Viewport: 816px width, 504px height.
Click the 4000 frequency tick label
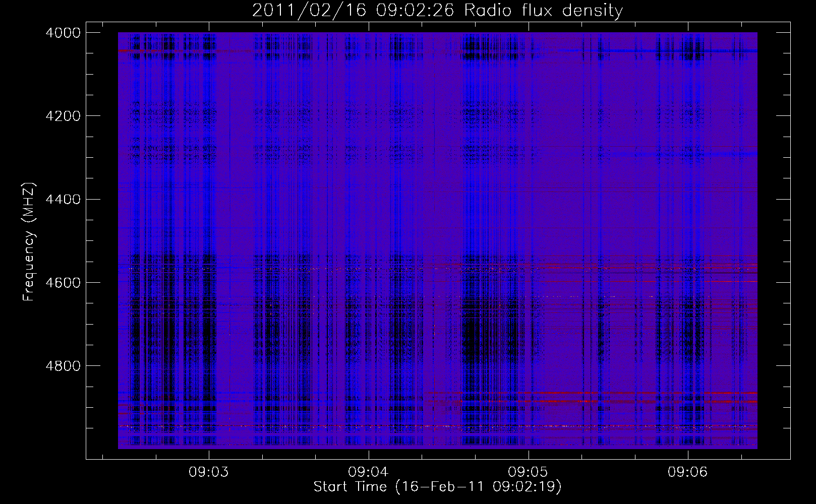[63, 33]
